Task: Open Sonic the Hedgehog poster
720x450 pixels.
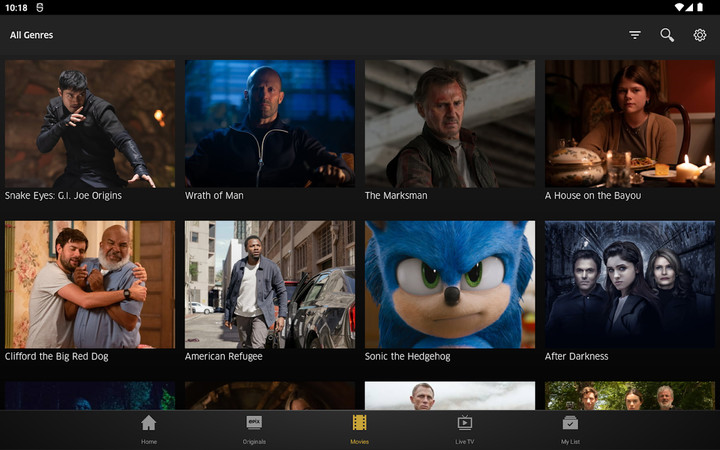Action: point(450,284)
